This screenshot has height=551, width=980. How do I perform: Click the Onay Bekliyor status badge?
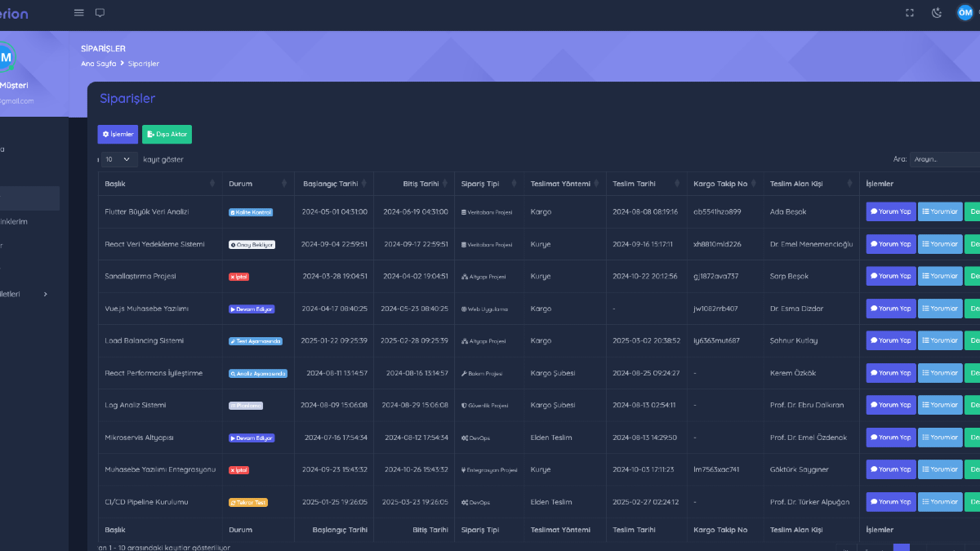(252, 244)
